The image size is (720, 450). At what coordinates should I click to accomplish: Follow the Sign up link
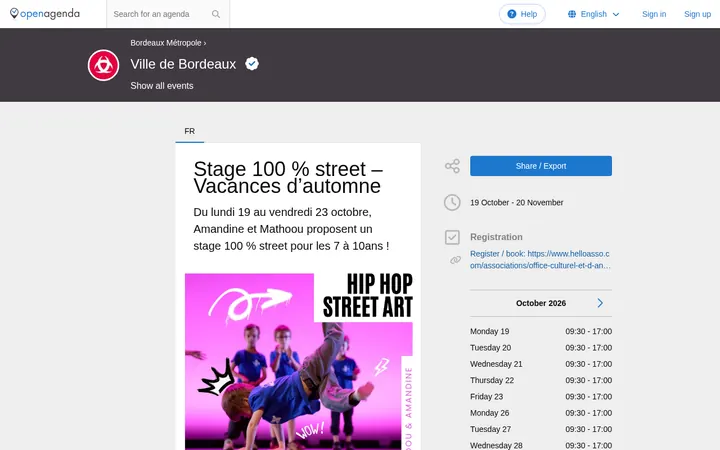tap(697, 14)
